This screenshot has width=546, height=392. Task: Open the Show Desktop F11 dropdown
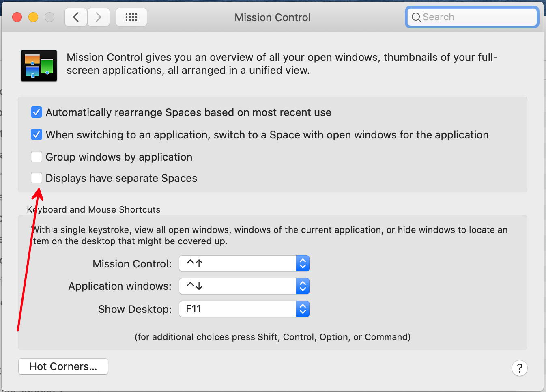(x=244, y=309)
